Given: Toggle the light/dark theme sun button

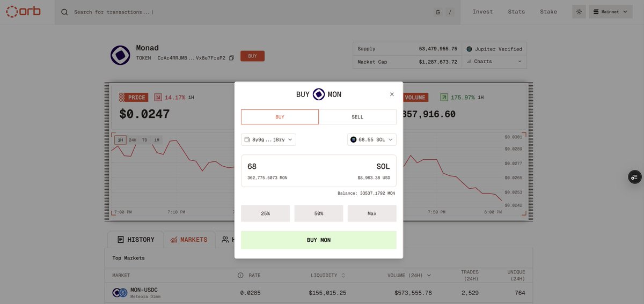Looking at the screenshot, I should pyautogui.click(x=579, y=12).
